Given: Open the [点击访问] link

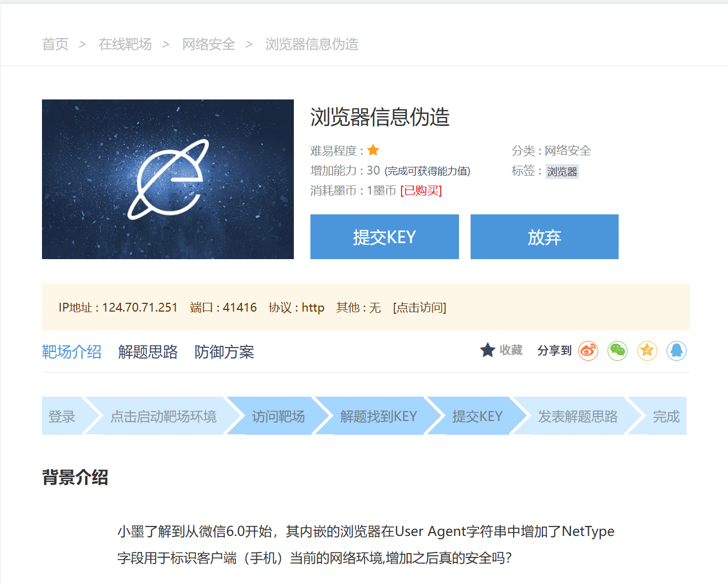Looking at the screenshot, I should [420, 307].
